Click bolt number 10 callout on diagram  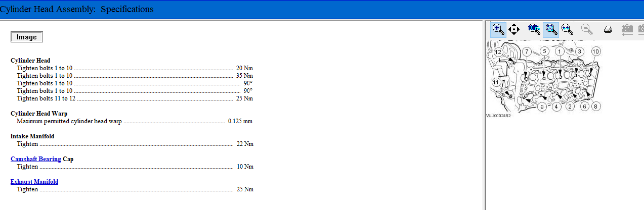click(x=595, y=51)
